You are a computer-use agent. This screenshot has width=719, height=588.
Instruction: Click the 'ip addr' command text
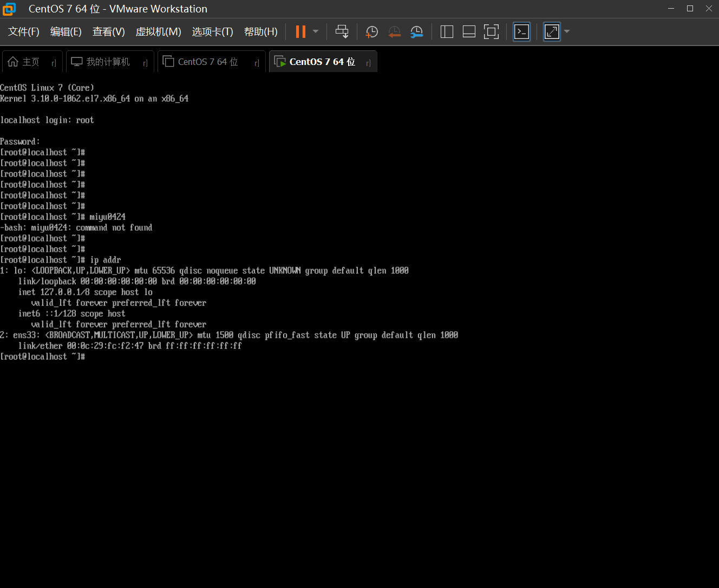(106, 260)
